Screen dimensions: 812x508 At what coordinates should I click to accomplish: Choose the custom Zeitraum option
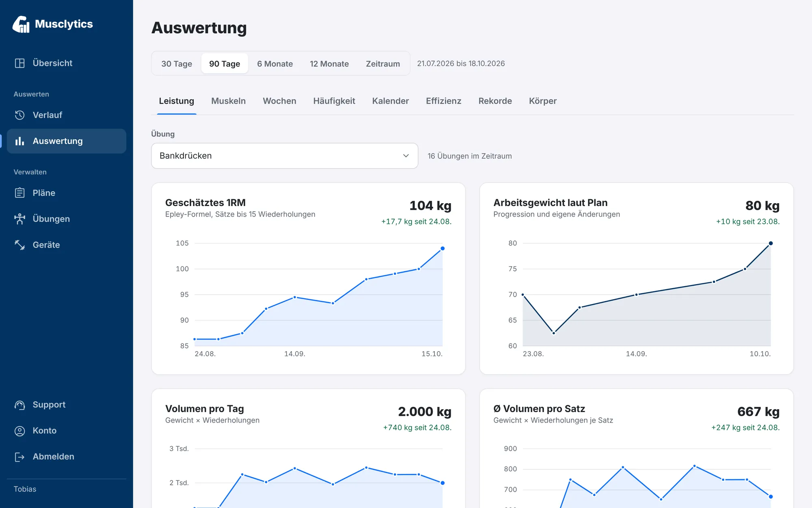click(x=383, y=63)
